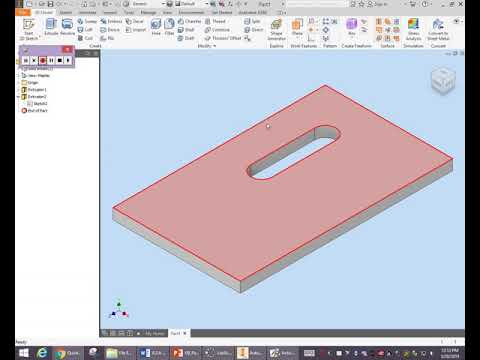Click the Plane work feature tool
This screenshot has width=480, height=360.
tap(297, 27)
